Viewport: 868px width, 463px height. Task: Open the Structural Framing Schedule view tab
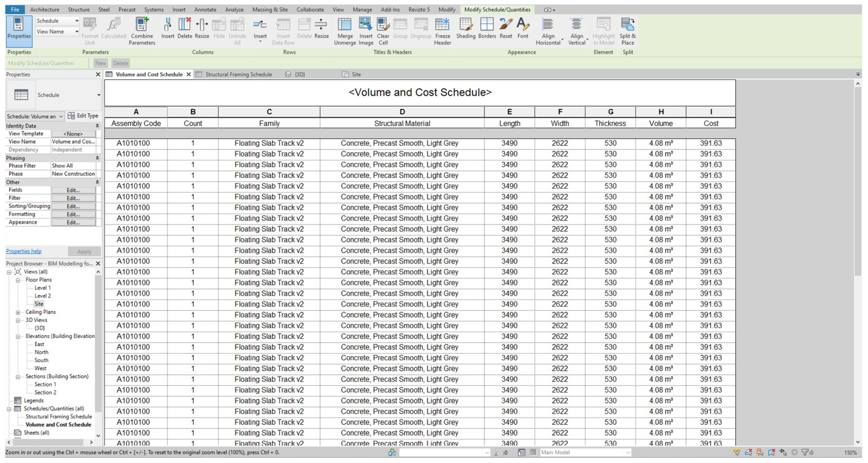point(239,74)
